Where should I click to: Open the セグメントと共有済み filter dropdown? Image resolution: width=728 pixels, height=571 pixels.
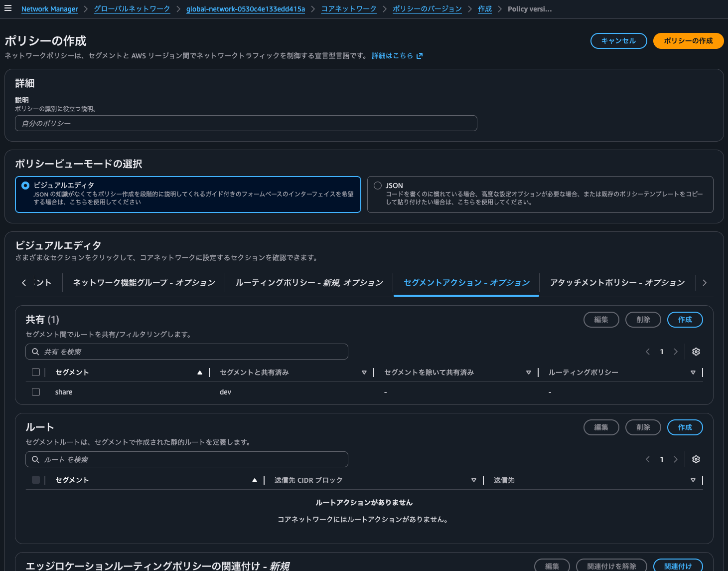click(364, 372)
